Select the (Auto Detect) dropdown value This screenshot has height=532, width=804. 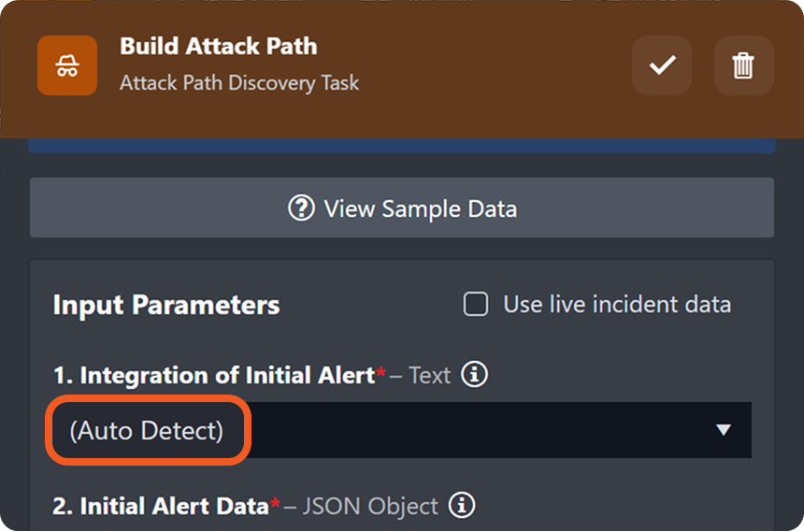(x=147, y=430)
